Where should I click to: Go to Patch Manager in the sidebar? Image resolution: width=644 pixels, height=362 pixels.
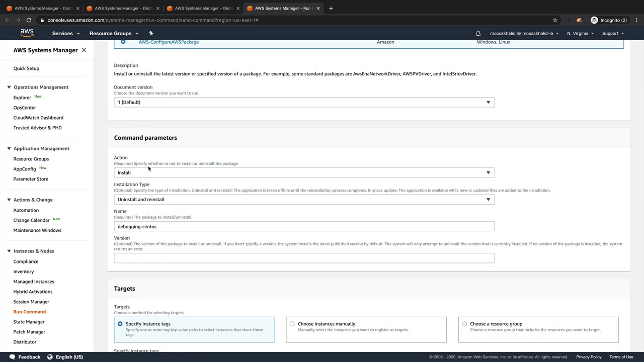29,332
